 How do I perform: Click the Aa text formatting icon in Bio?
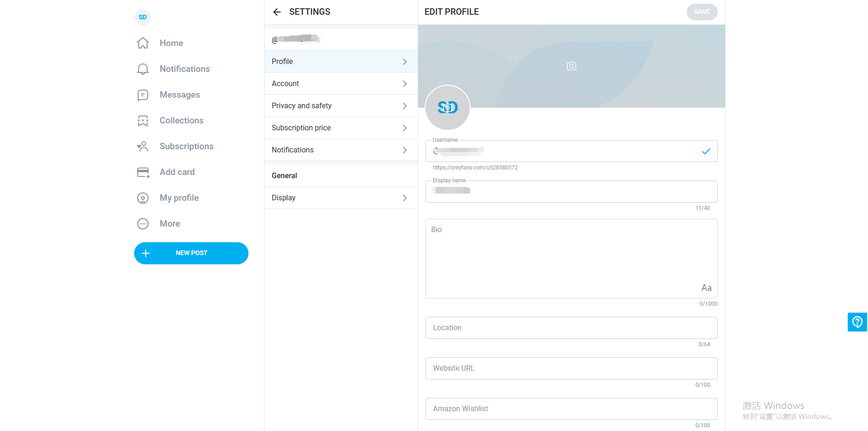(706, 288)
